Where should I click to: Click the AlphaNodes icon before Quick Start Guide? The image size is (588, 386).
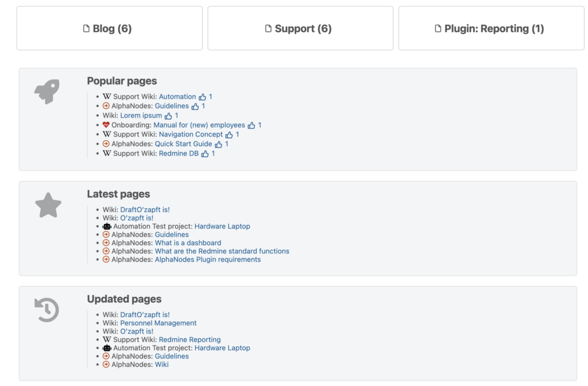106,144
